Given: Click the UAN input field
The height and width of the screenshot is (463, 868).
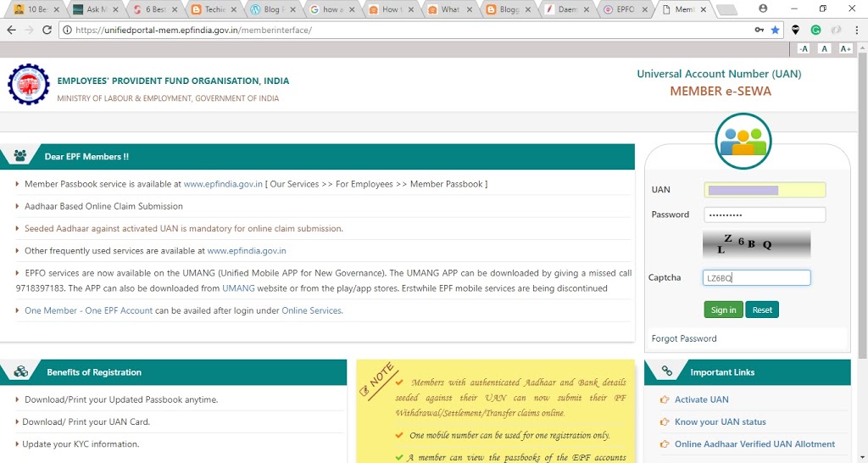Looking at the screenshot, I should pos(765,190).
